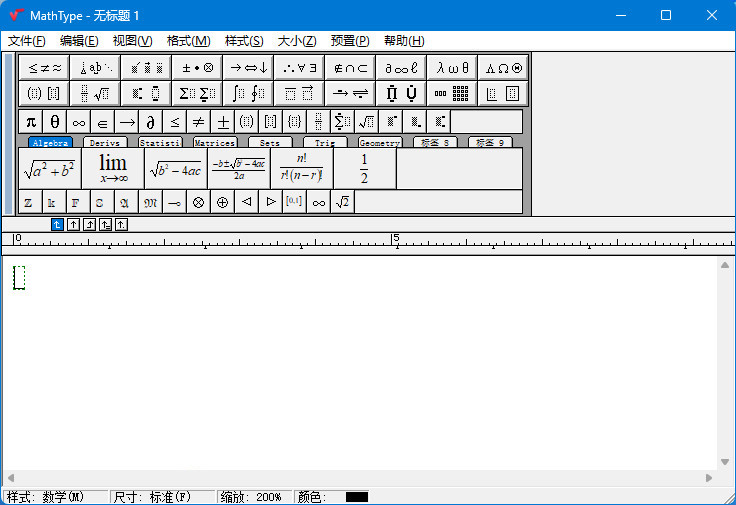The image size is (736, 505).
Task: Open the miscellaneous symbols palette (∂ ∞ ℓ)
Action: click(401, 68)
